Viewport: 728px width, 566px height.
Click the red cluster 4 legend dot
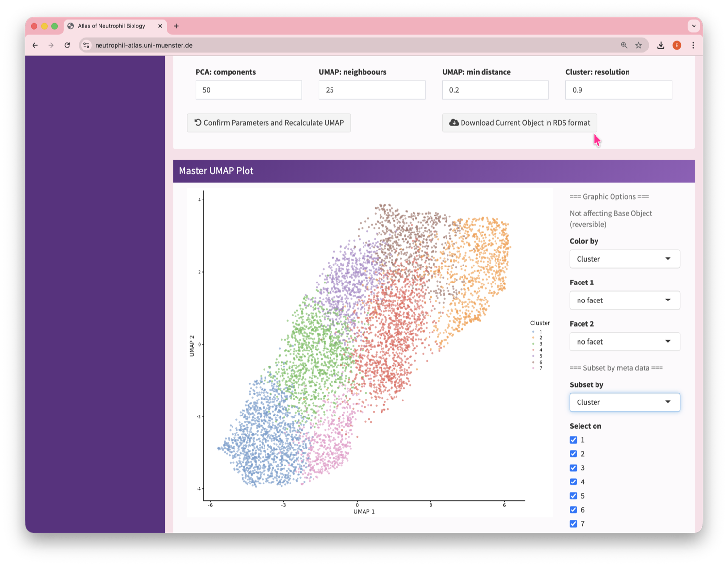[533, 350]
